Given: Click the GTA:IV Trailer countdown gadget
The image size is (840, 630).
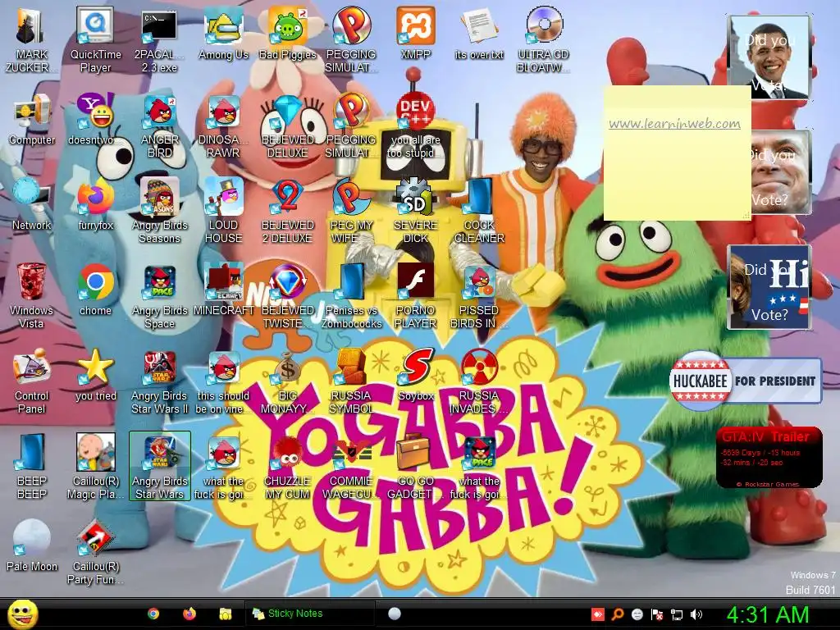Looking at the screenshot, I should (769, 458).
